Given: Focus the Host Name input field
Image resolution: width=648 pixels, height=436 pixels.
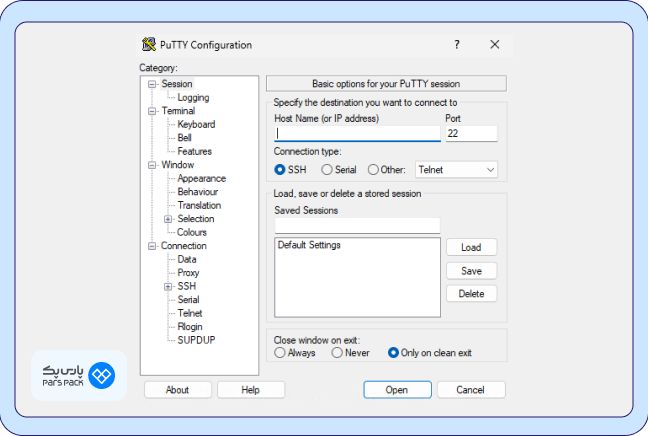Looking at the screenshot, I should click(x=357, y=133).
